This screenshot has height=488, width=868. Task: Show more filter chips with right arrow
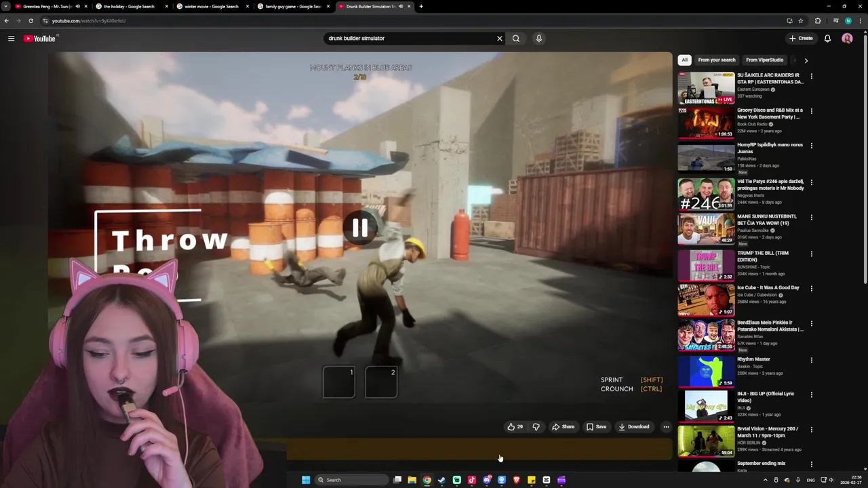point(806,60)
